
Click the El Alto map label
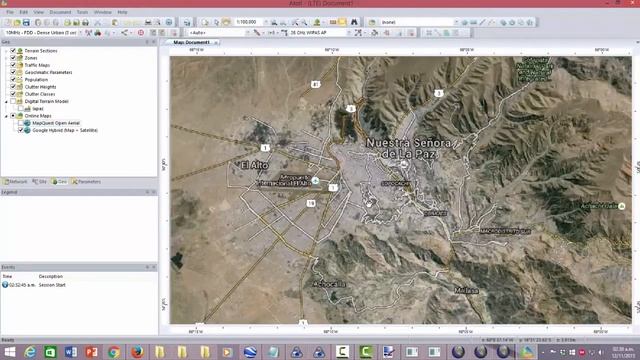255,165
